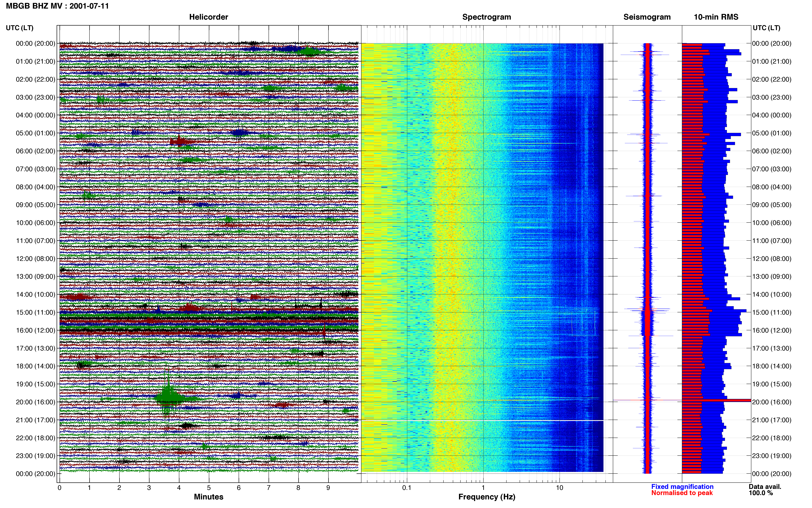Click the 10-min RMS column heading
Screen dimensions: 812x508
[x=716, y=17]
